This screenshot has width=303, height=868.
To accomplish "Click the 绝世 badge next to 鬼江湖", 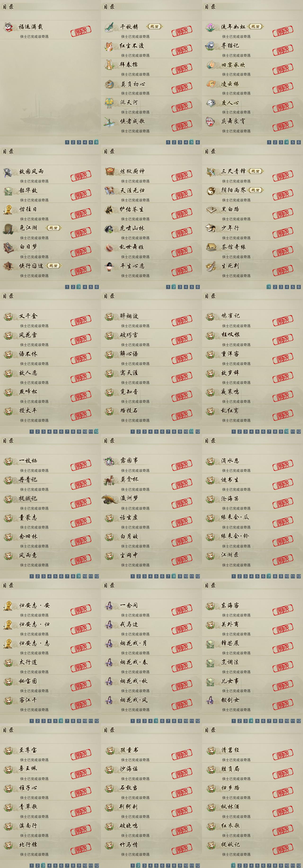I will coord(53,228).
